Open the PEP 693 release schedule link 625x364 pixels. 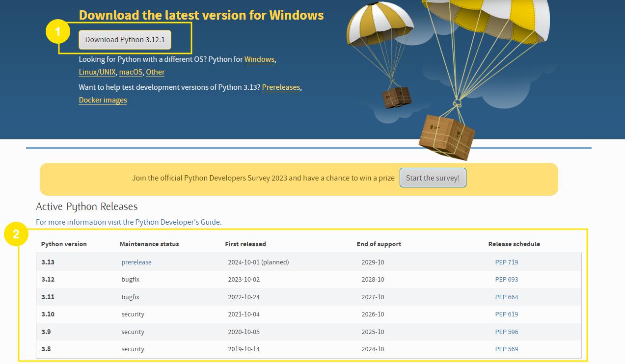click(507, 280)
